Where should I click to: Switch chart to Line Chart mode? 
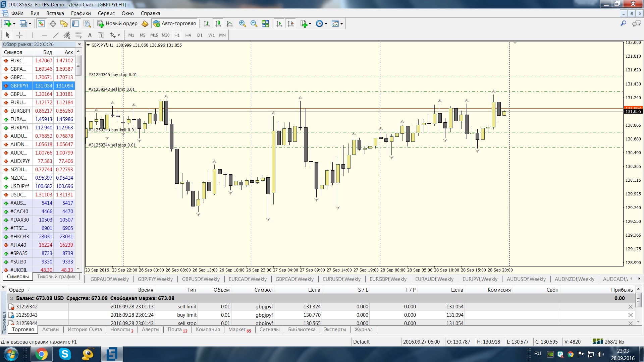[x=230, y=23]
